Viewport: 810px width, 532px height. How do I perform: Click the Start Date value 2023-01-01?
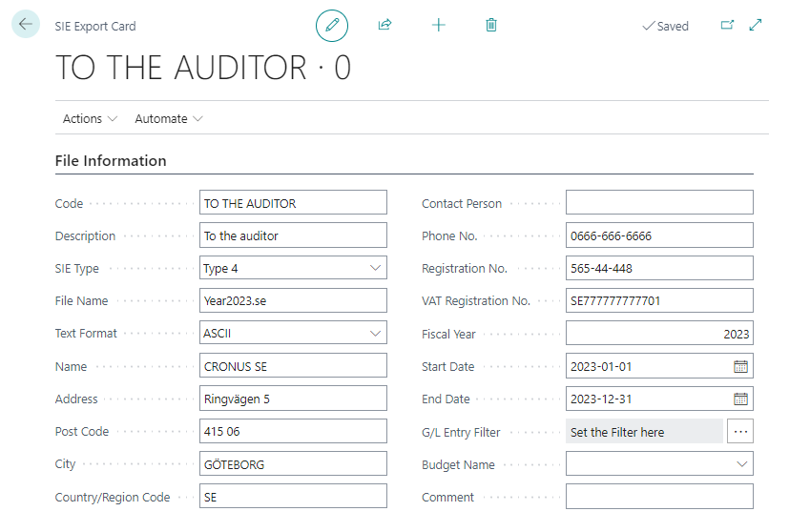(x=601, y=367)
